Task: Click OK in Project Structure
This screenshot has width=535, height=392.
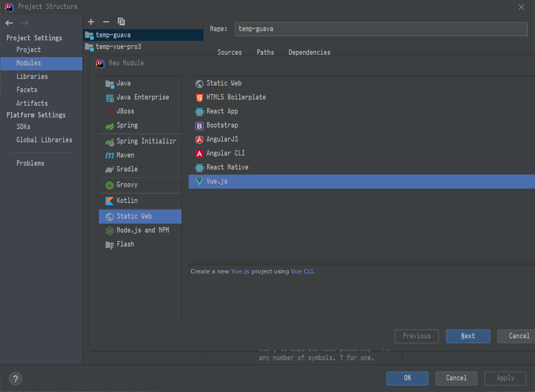Action: [407, 378]
